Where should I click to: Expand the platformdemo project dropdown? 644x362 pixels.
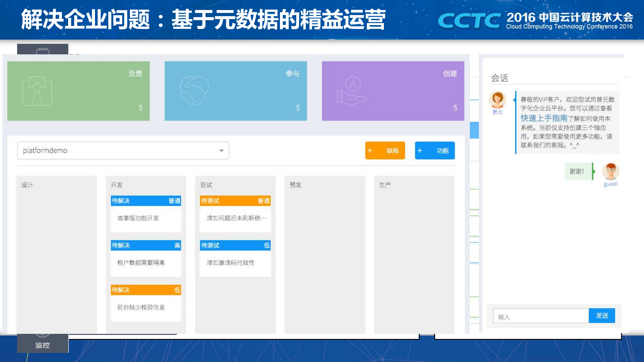pyautogui.click(x=221, y=151)
